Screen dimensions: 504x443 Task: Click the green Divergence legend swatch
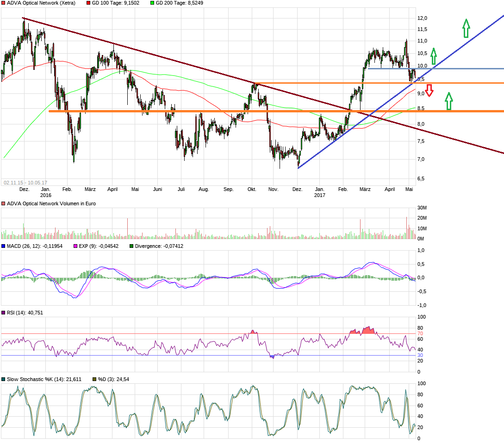[x=131, y=246]
